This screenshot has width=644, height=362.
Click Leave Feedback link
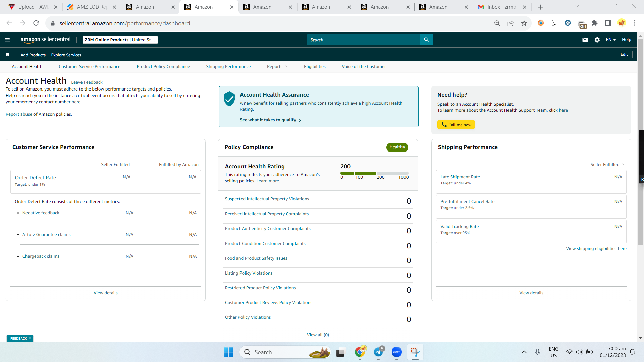coord(87,82)
